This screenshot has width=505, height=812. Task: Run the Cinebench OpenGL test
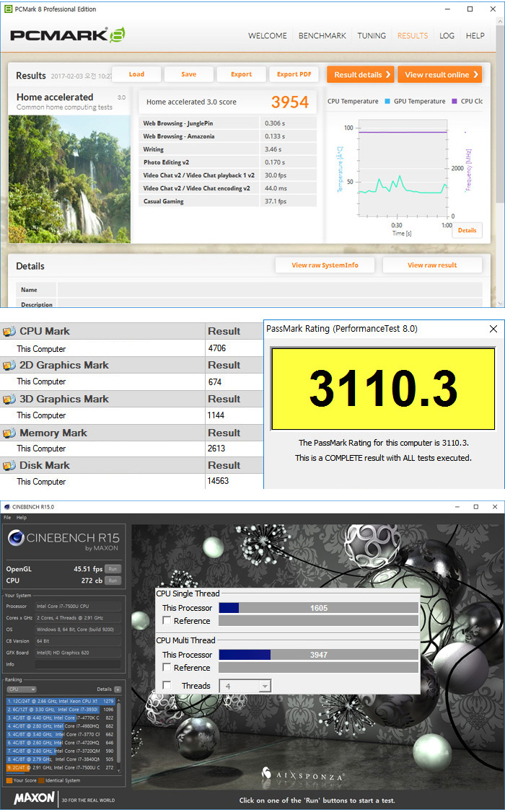pos(113,569)
